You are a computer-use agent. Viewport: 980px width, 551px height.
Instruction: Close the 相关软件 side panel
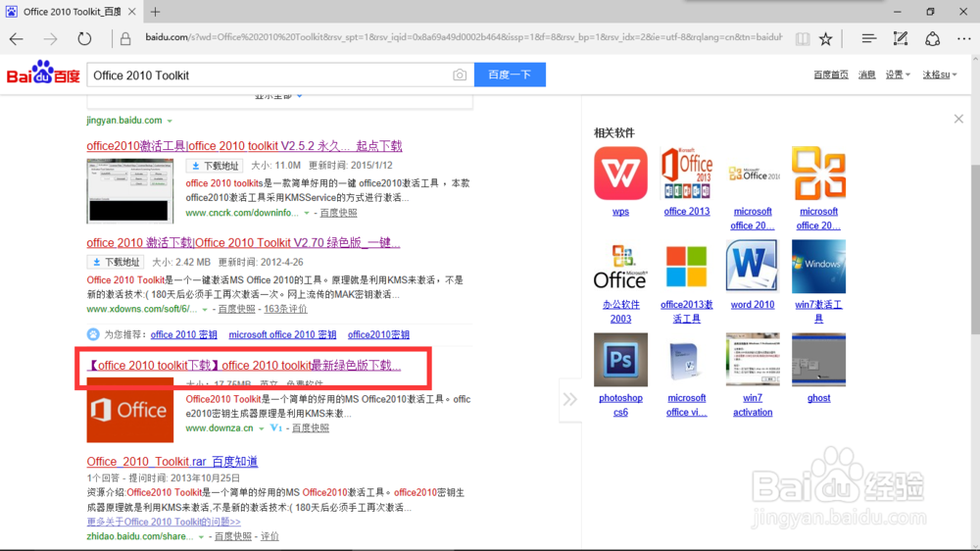(x=958, y=119)
